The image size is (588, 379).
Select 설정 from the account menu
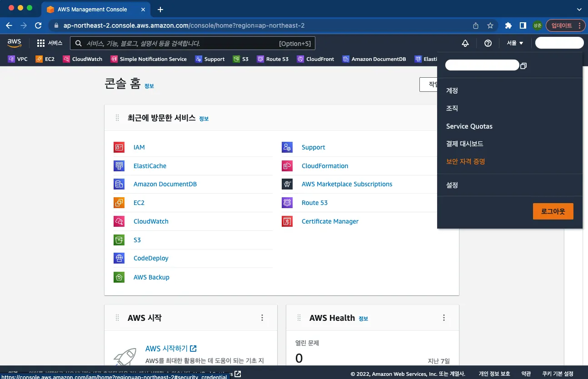pyautogui.click(x=452, y=185)
